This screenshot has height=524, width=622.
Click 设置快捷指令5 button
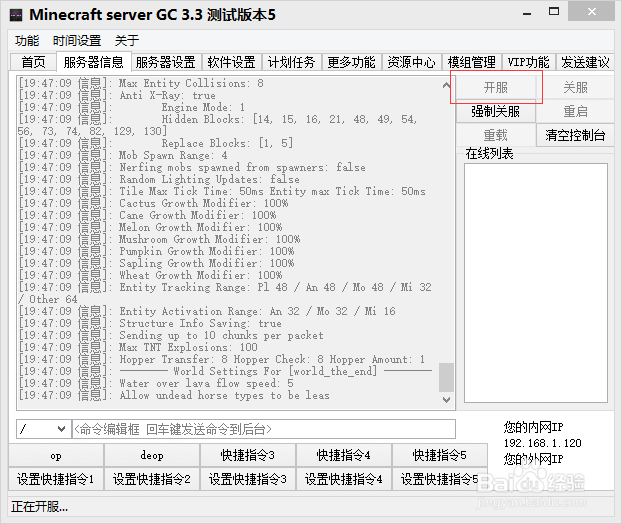tap(440, 479)
